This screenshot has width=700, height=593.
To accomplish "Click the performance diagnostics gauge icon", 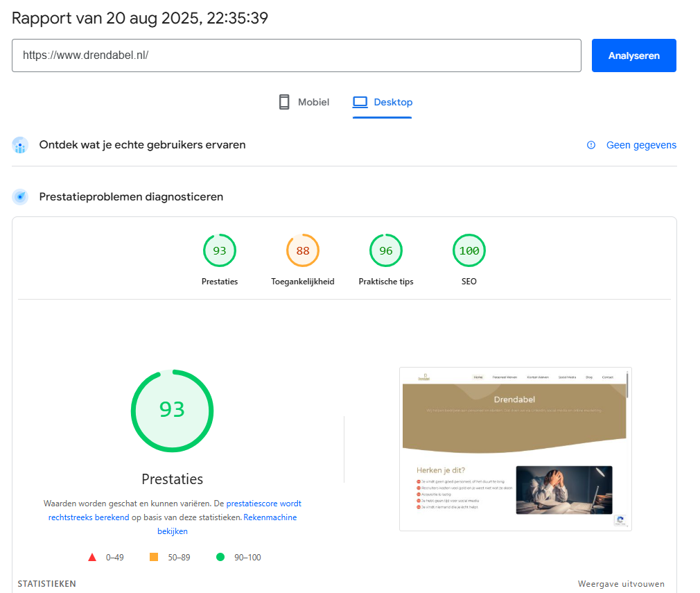I will 21,197.
